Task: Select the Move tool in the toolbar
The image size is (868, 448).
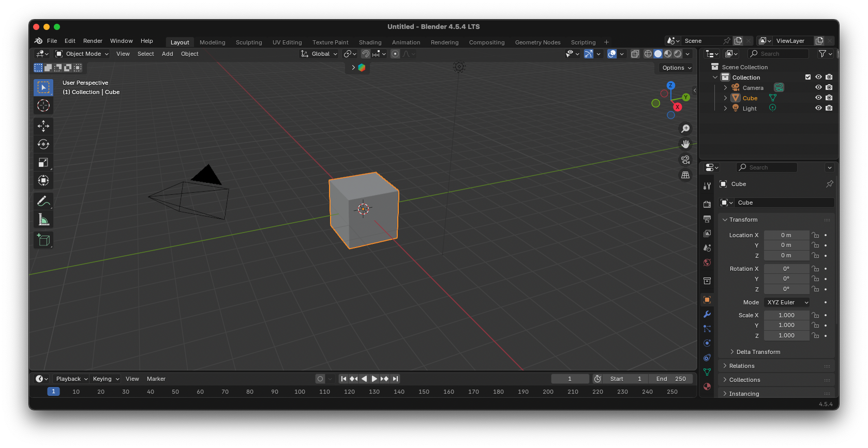Action: [x=43, y=126]
